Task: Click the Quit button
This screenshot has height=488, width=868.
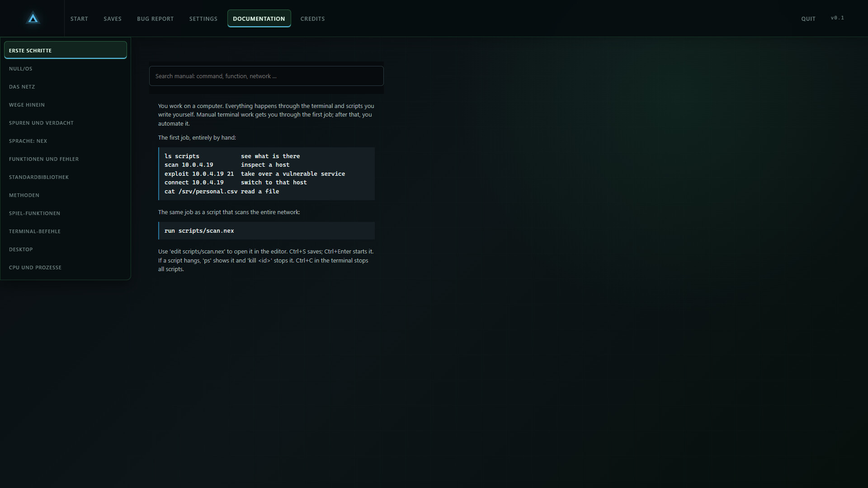Action: coord(808,19)
